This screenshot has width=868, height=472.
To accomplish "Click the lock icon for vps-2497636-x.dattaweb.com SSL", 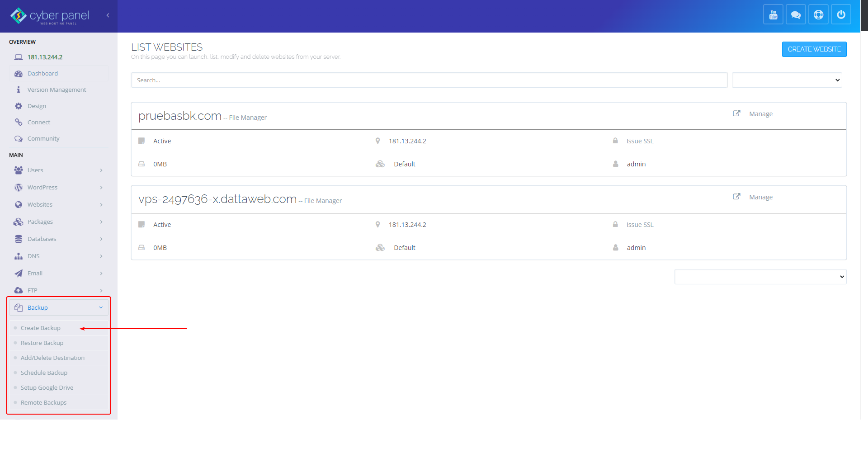I will pyautogui.click(x=615, y=224).
